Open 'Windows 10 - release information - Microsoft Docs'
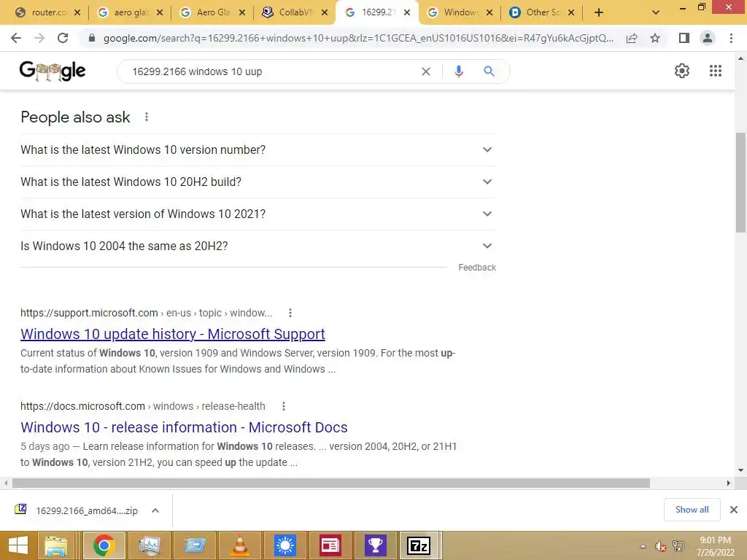 (x=184, y=427)
